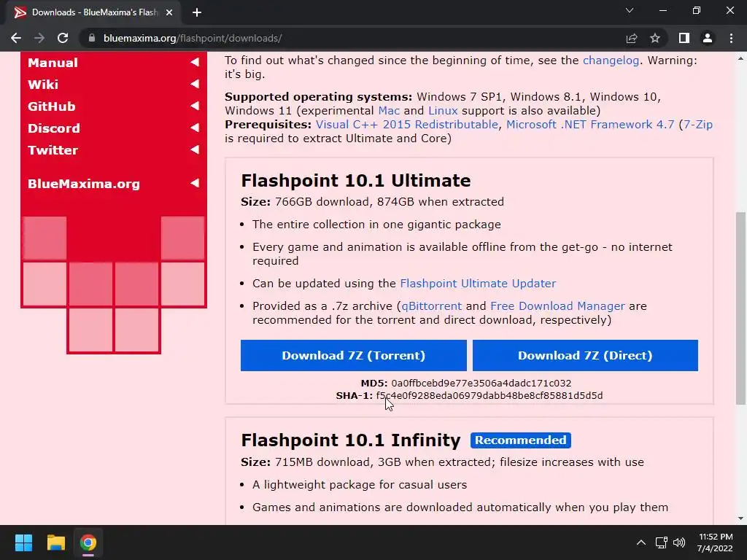The width and height of the screenshot is (747, 560).
Task: Click the SHA-1 hash value
Action: pos(489,395)
